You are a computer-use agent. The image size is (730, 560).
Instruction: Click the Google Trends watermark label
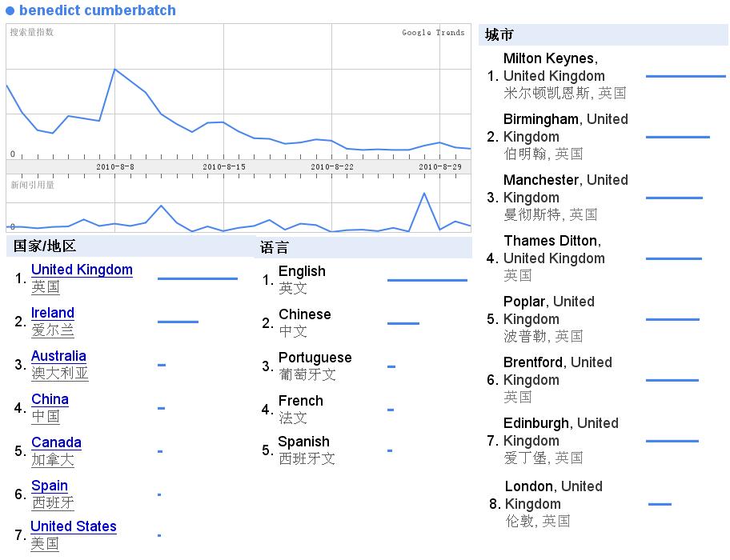click(x=433, y=33)
